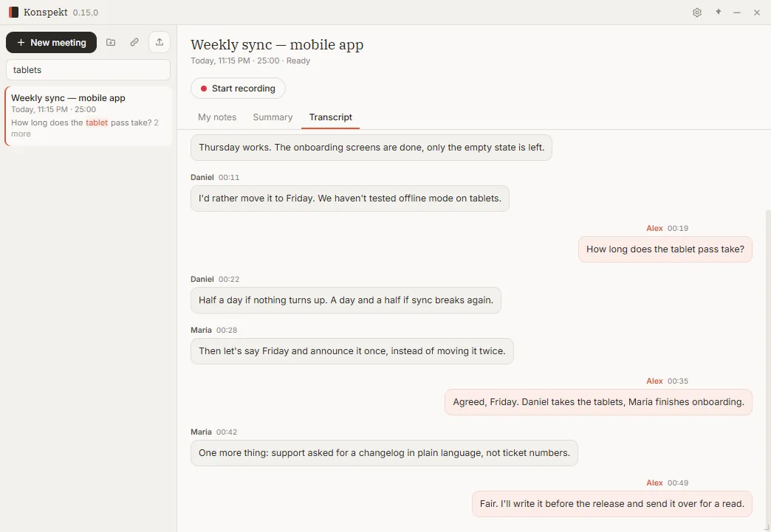Click the transcript scrollbar
771x532 pixels.
coord(768,368)
